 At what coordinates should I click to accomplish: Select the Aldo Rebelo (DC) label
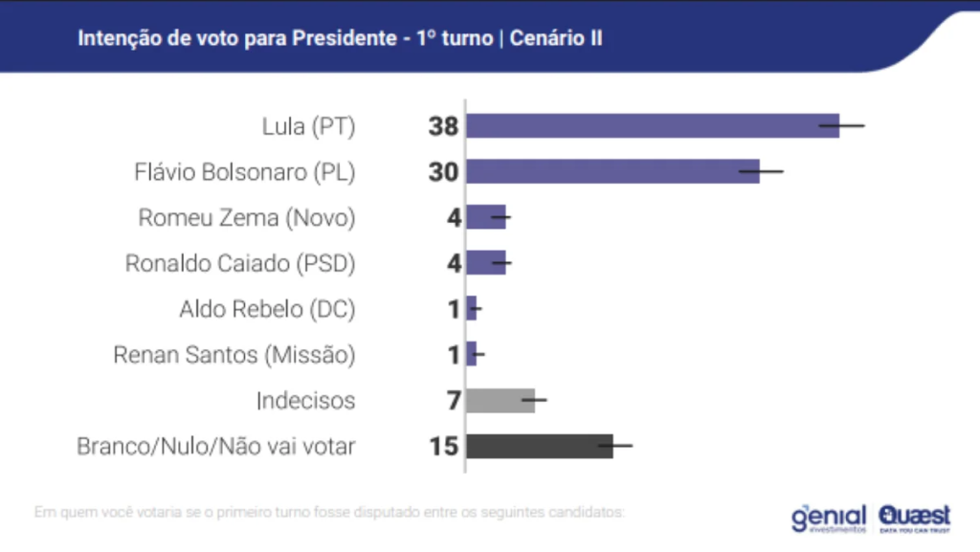tap(267, 310)
